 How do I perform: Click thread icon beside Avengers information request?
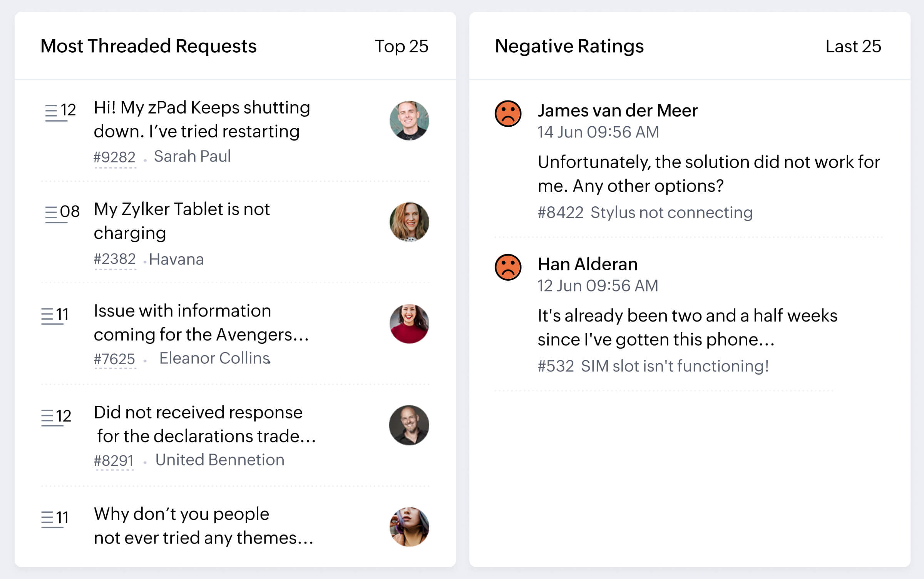(x=47, y=315)
